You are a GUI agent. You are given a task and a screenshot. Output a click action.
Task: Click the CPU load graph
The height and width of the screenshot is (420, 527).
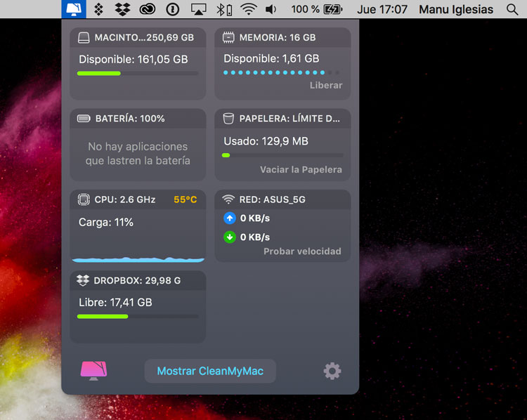coord(138,258)
